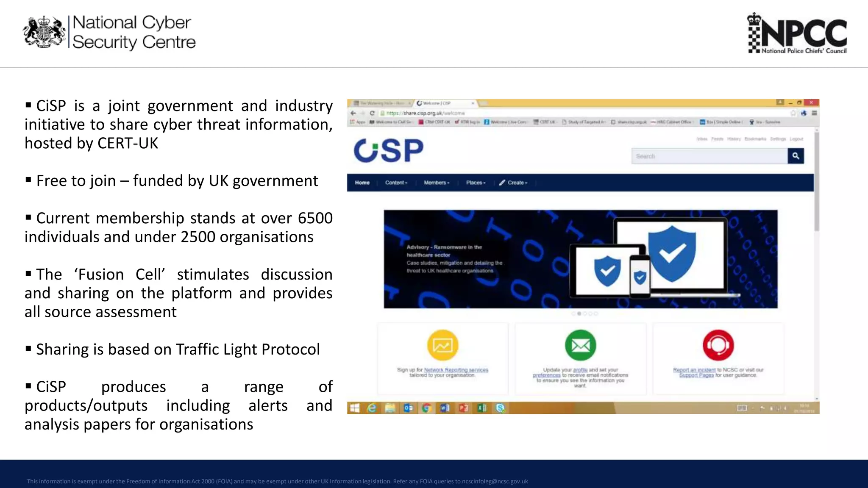Open Word from the taskbar
Viewport: 868px width, 488px height.
point(445,408)
